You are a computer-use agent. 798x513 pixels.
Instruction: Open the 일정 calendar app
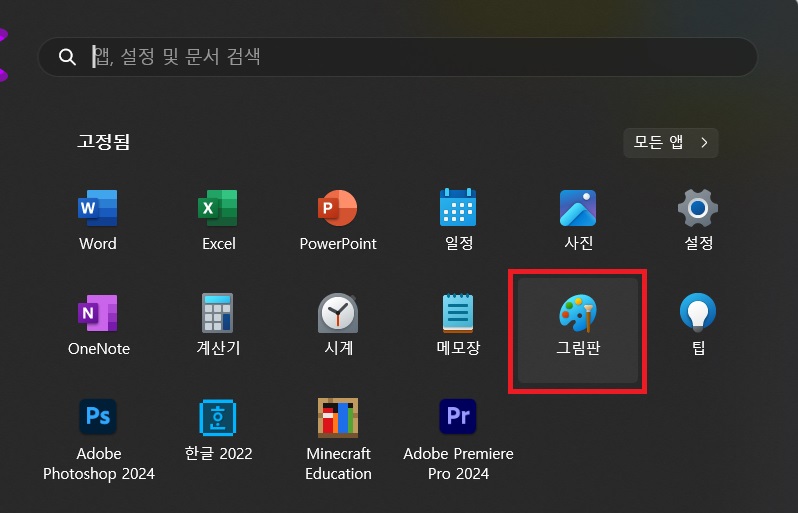click(458, 220)
